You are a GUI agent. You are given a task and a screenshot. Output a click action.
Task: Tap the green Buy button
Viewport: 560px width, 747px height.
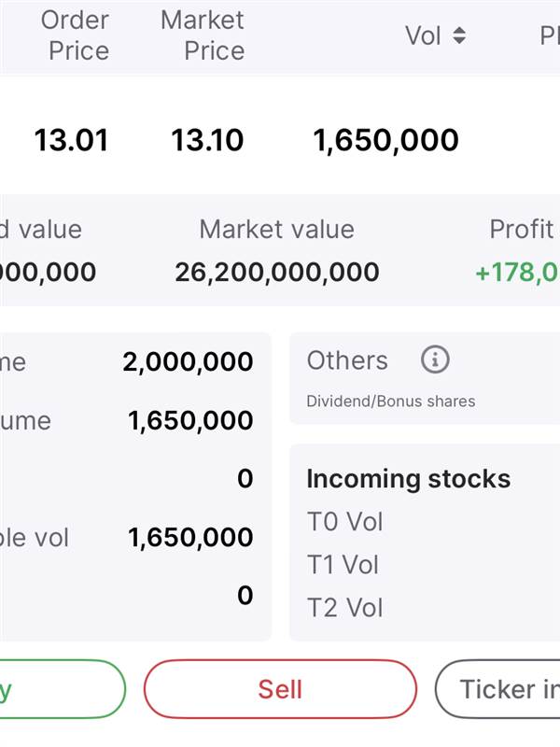tap(62, 689)
